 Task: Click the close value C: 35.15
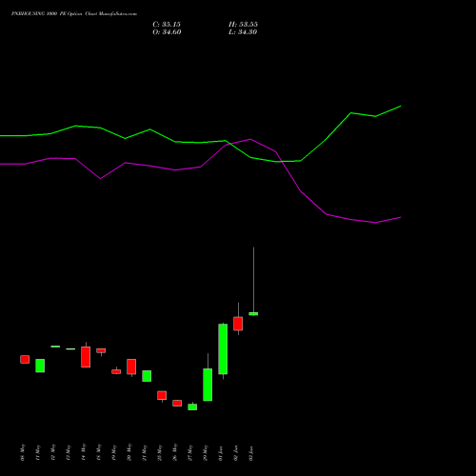click(x=167, y=25)
